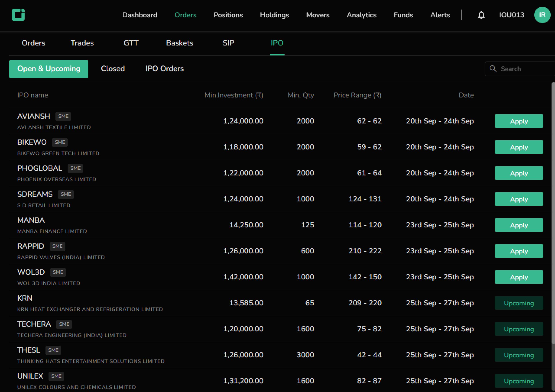
Task: Click the green app logo icon
Action: 18,15
